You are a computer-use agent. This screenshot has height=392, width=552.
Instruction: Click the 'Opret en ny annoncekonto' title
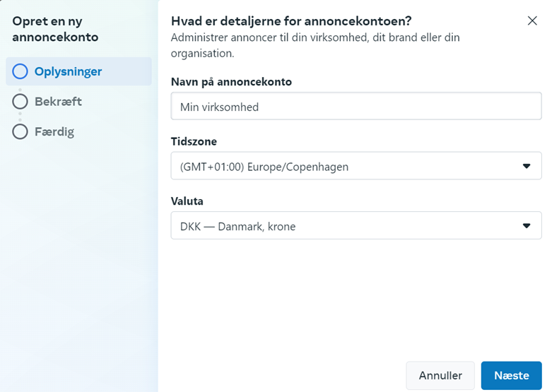(x=55, y=29)
